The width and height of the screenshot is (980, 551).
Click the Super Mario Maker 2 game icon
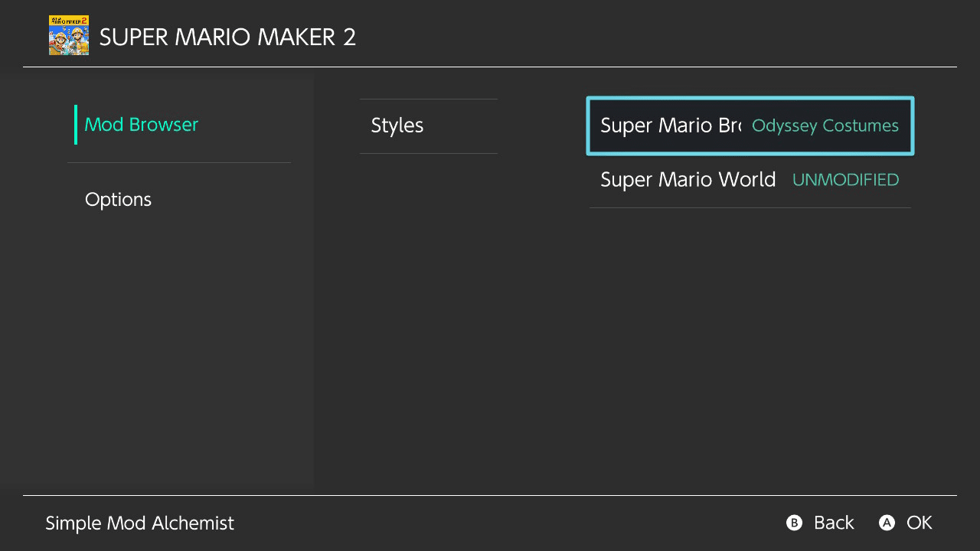pos(69,35)
